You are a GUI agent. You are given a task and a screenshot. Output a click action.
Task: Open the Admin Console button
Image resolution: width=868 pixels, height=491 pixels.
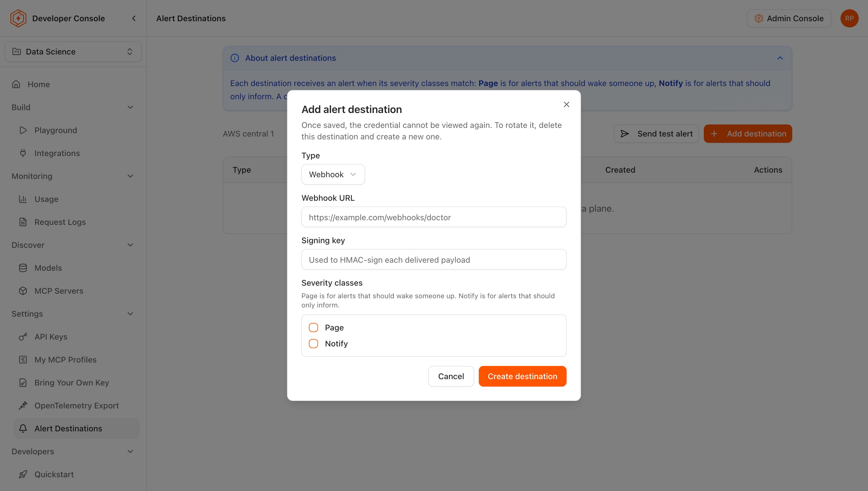[x=789, y=18]
